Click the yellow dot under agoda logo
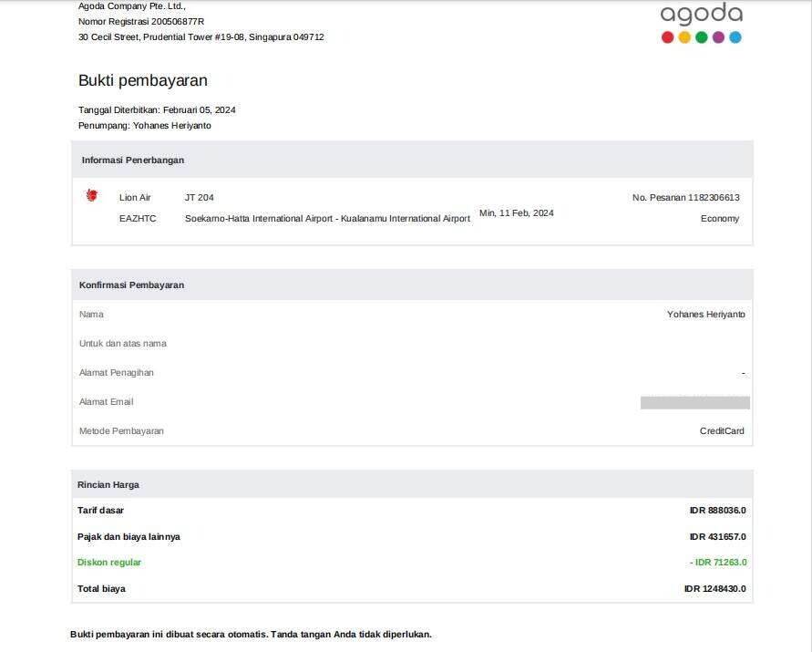The height and width of the screenshot is (652, 812). [x=684, y=37]
